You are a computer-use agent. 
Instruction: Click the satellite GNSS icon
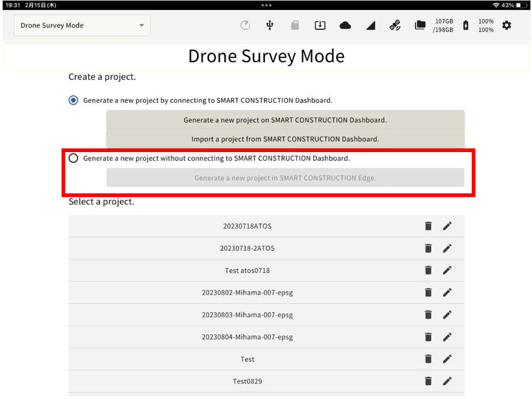[395, 25]
